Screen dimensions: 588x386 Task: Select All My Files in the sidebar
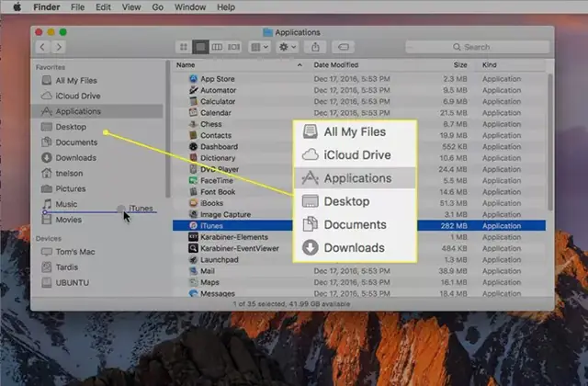[x=97, y=80]
